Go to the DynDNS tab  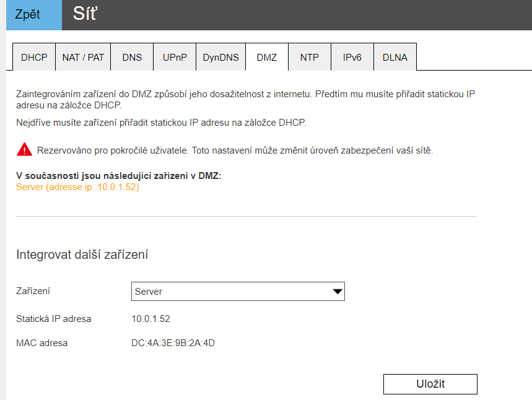[x=220, y=58]
